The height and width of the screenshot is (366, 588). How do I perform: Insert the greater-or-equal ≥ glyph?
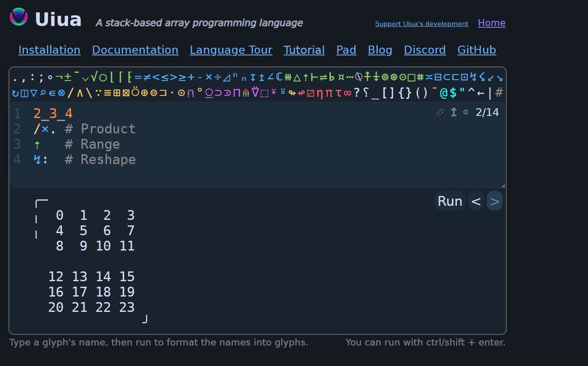[182, 77]
